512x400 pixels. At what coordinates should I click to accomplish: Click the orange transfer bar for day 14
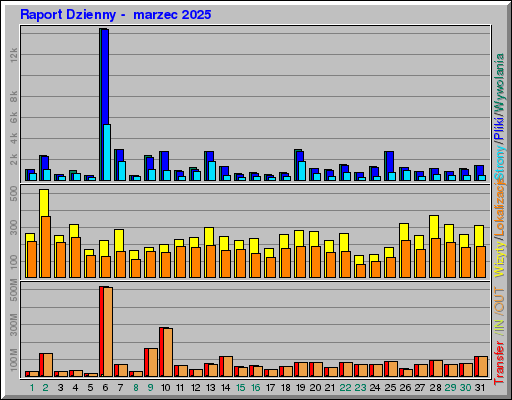[x=228, y=367]
